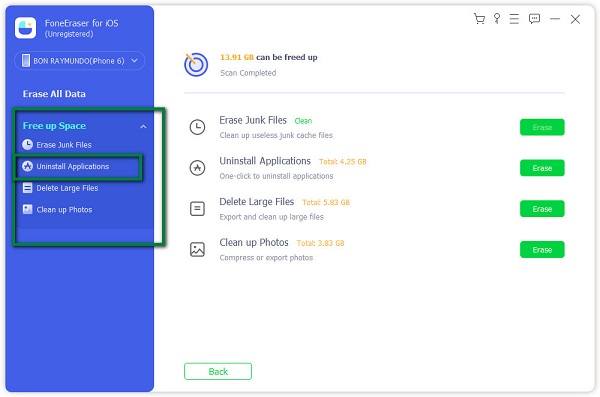600x397 pixels.
Task: Open Clean up Photos in sidebar
Action: click(x=64, y=209)
